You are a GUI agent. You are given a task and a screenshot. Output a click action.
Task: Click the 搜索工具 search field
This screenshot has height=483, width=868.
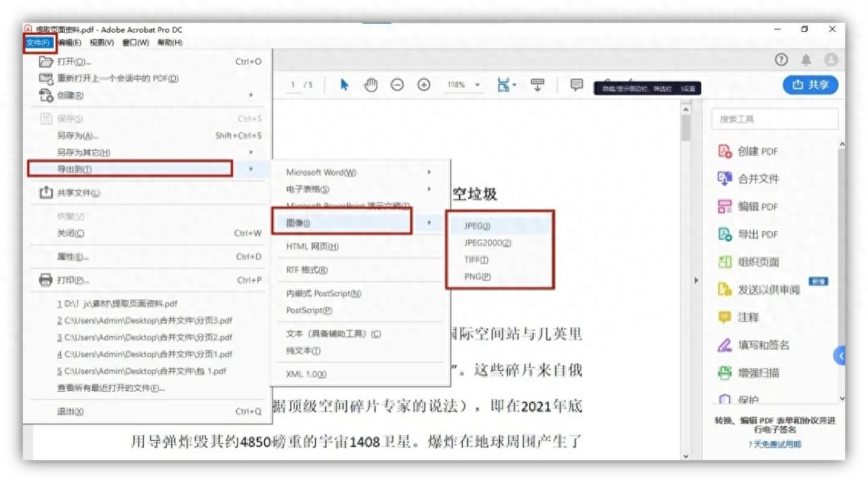(774, 119)
